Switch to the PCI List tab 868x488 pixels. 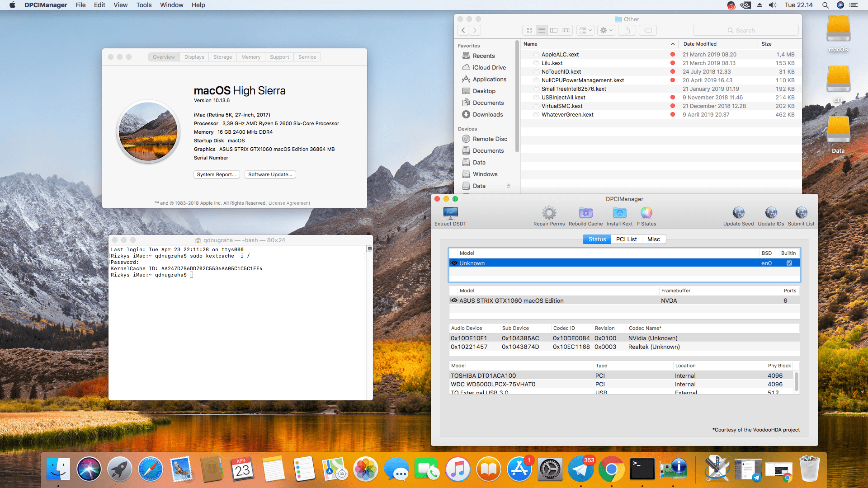tap(626, 239)
